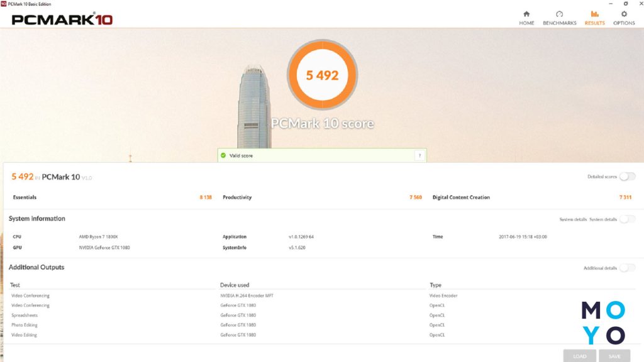The height and width of the screenshot is (362, 644).
Task: Click the Home icon in top navigation
Action: [x=526, y=14]
